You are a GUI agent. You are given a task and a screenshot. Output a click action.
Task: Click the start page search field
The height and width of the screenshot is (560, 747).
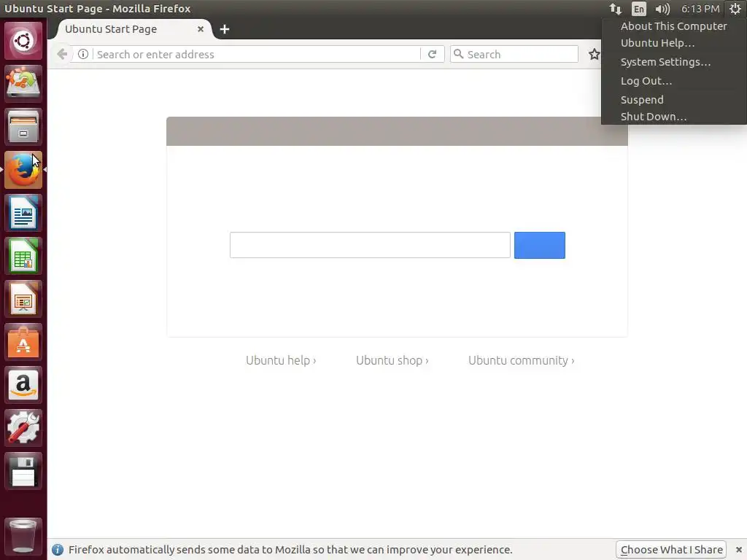click(x=370, y=245)
